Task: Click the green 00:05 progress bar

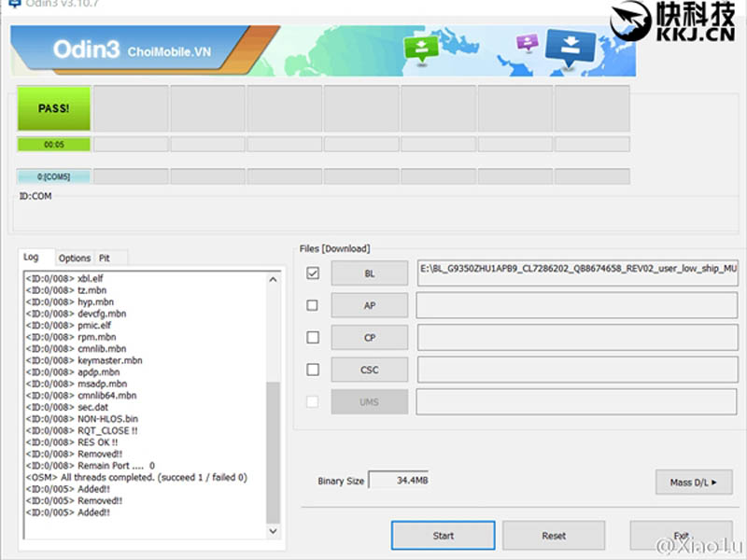Action: (54, 145)
